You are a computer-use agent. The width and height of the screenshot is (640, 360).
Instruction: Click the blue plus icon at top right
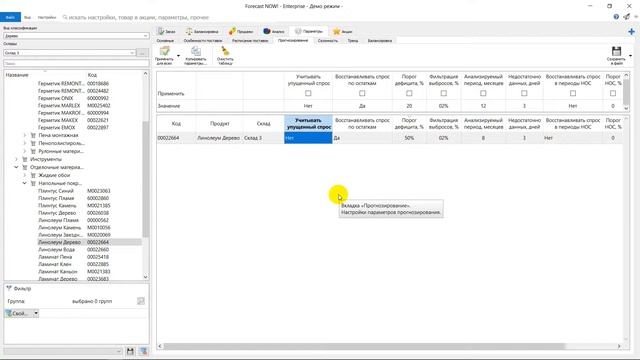click(631, 31)
